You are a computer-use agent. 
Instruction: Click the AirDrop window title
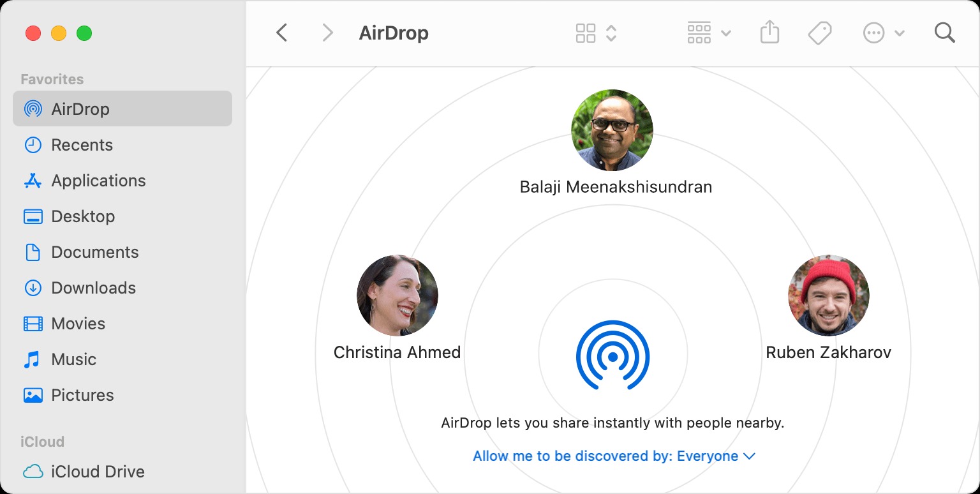coord(394,33)
